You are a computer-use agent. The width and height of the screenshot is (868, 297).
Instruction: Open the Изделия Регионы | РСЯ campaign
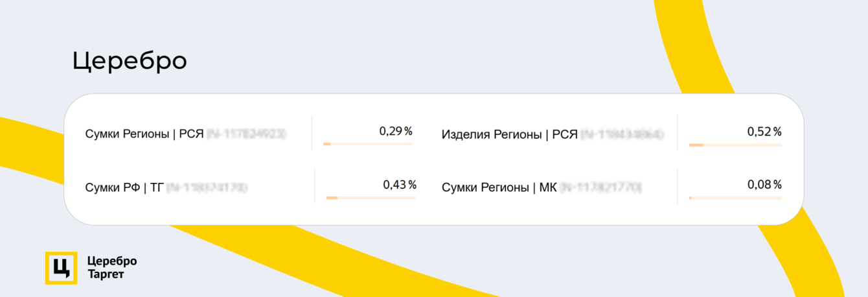pos(509,135)
